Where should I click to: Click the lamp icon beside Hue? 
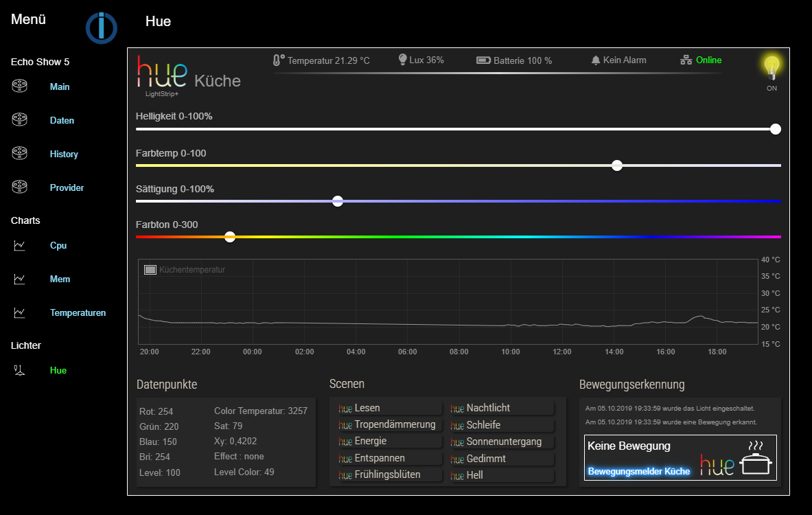(x=19, y=370)
